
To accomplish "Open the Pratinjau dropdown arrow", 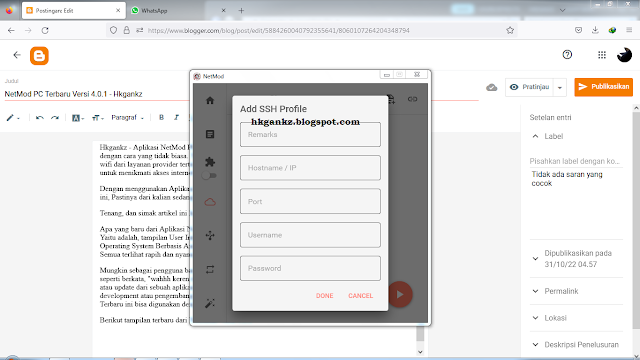I will click(560, 87).
